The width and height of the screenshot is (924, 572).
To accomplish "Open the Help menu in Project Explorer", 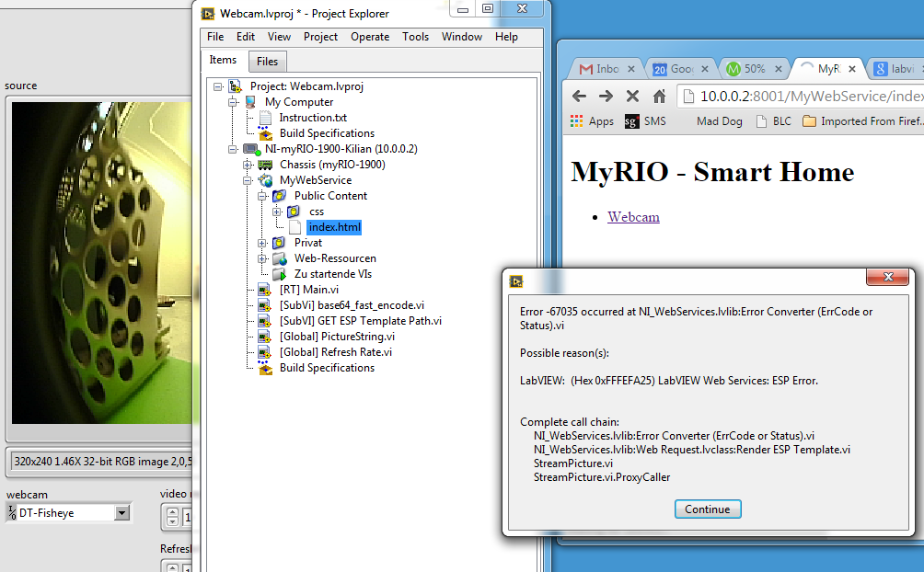I will click(x=506, y=37).
